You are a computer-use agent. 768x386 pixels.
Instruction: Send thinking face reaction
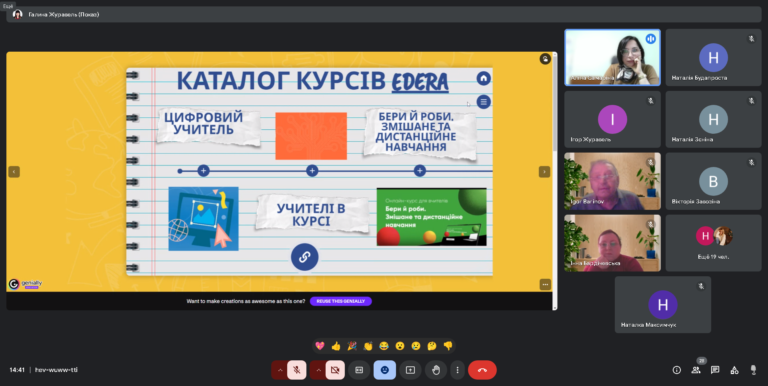tap(432, 346)
